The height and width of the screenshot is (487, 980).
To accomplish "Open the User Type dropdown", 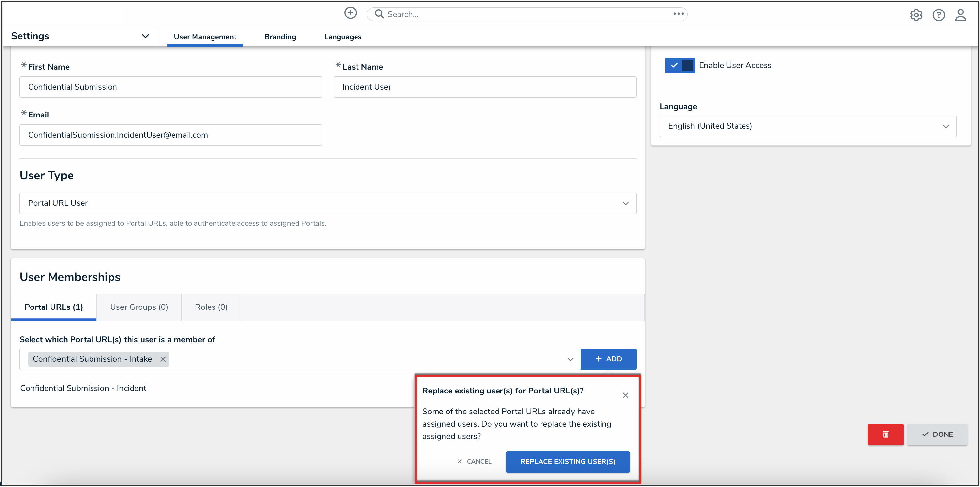I will (x=328, y=203).
